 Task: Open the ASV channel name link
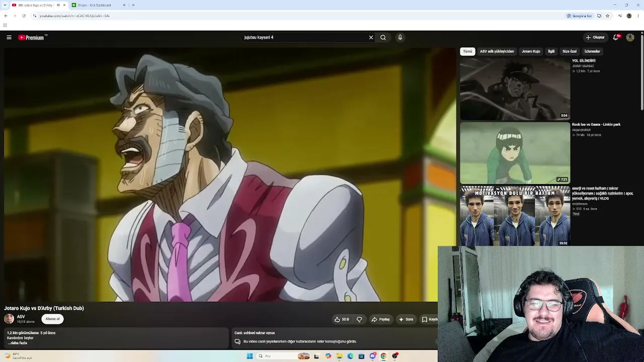click(x=21, y=317)
